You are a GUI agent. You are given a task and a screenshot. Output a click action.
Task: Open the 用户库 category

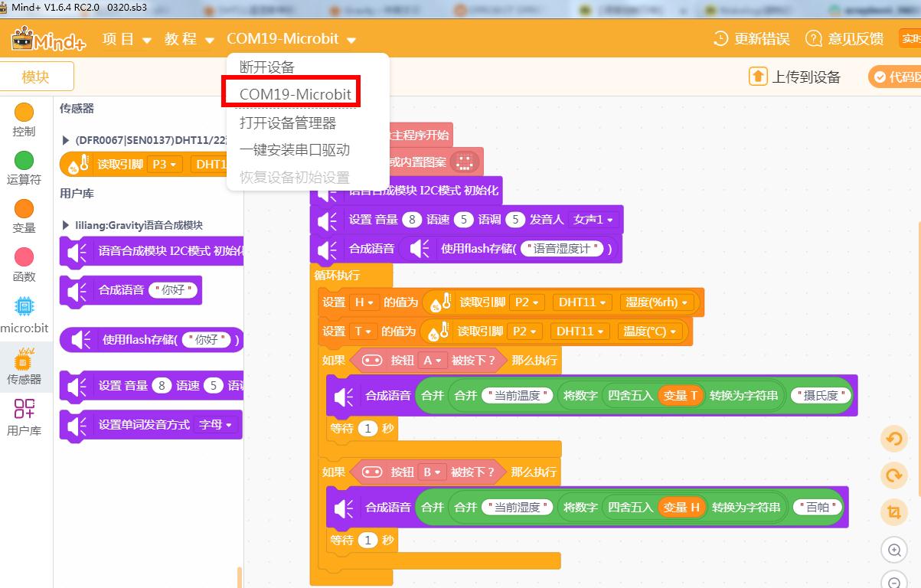pos(24,416)
